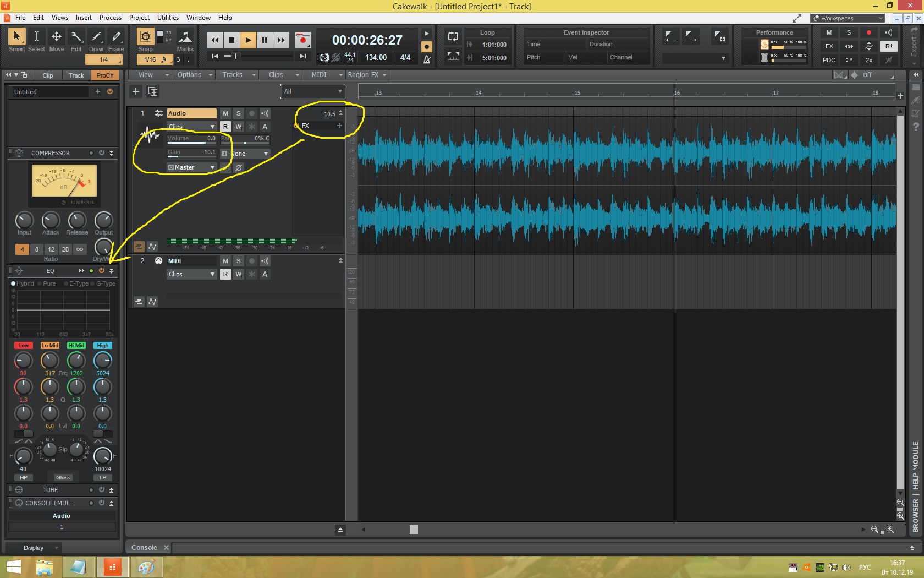The width and height of the screenshot is (924, 578).
Task: Stop playback
Action: pos(232,40)
